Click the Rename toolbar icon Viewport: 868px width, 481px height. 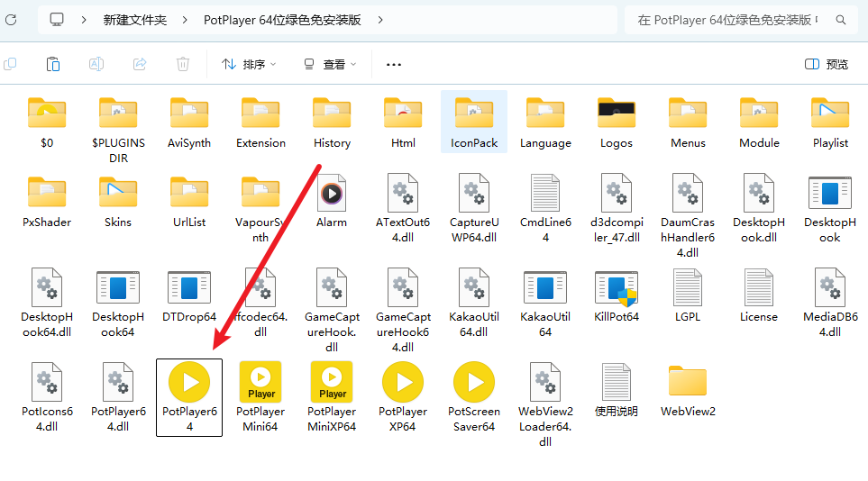click(96, 64)
